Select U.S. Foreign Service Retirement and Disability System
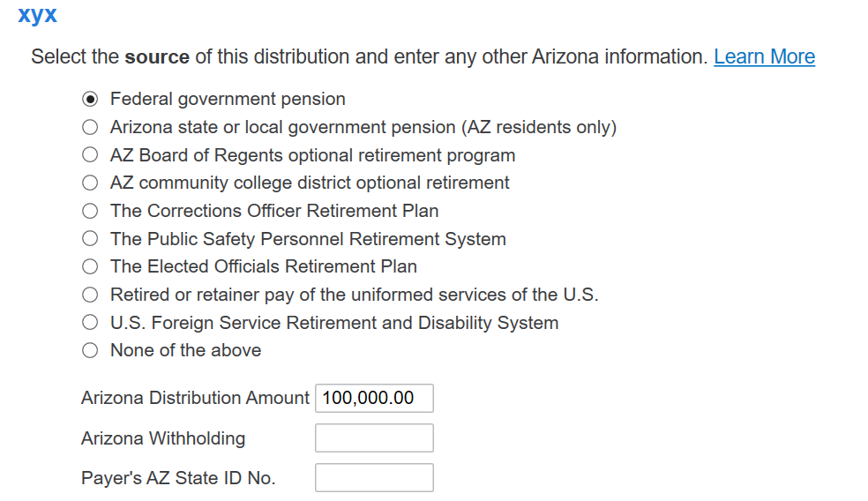The height and width of the screenshot is (501, 868). 90,322
